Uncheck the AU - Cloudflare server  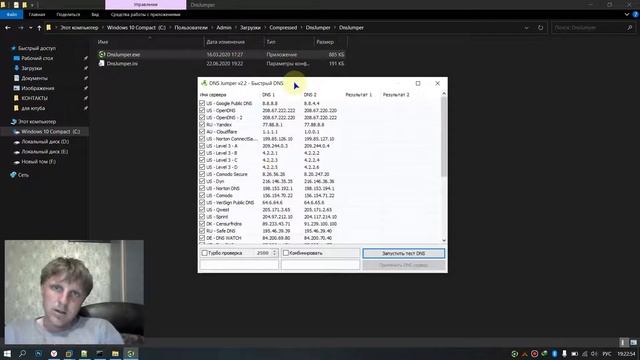tap(202, 132)
